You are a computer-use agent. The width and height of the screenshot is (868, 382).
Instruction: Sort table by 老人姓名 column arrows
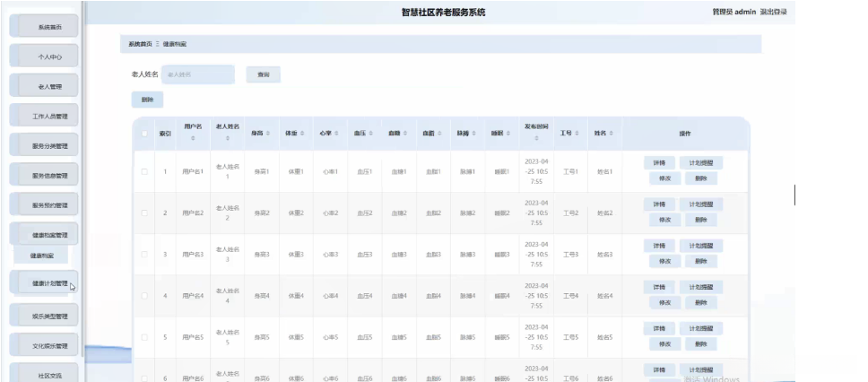(228, 138)
